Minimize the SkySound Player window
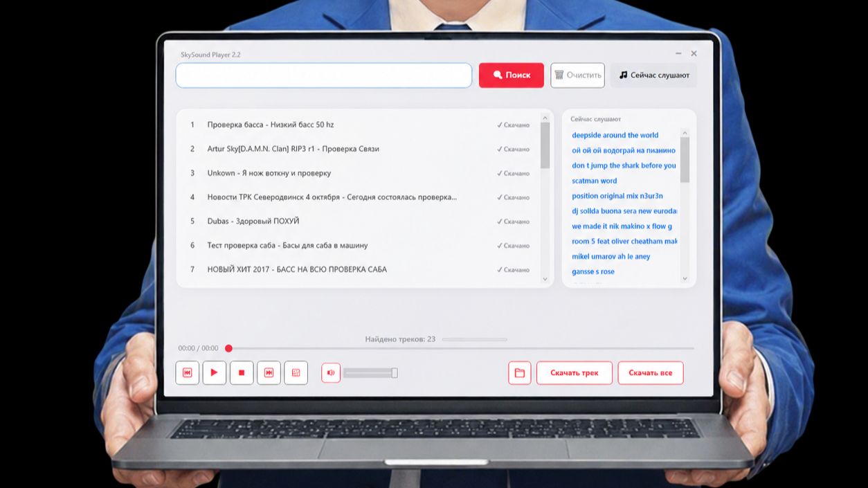Screen dimensions: 868x488 (x=678, y=53)
